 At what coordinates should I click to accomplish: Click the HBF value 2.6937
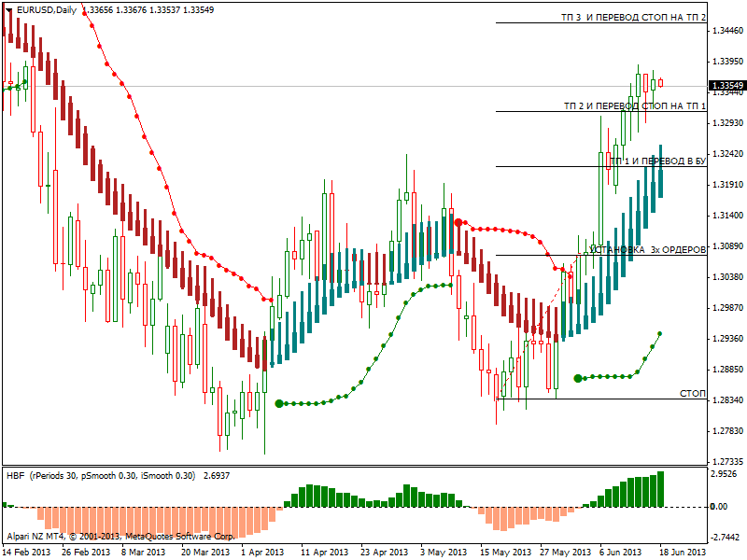click(217, 476)
